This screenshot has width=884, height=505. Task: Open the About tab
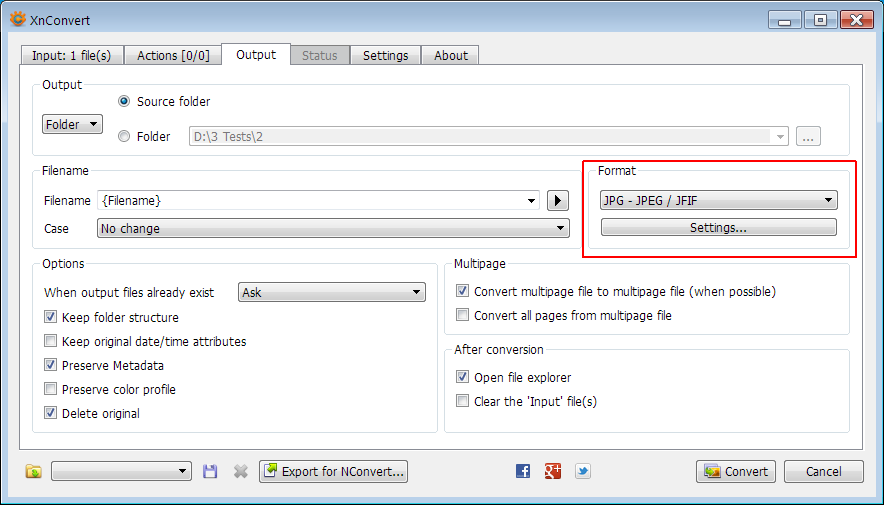[450, 56]
